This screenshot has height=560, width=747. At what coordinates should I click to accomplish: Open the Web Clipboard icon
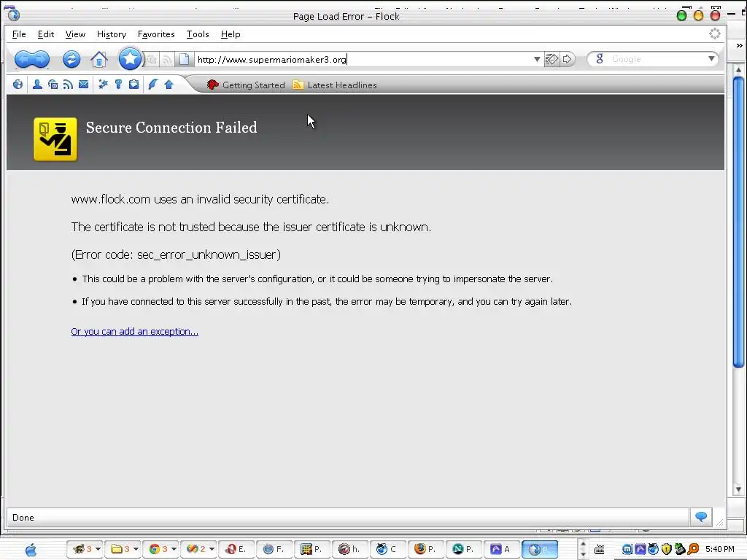pyautogui.click(x=134, y=85)
